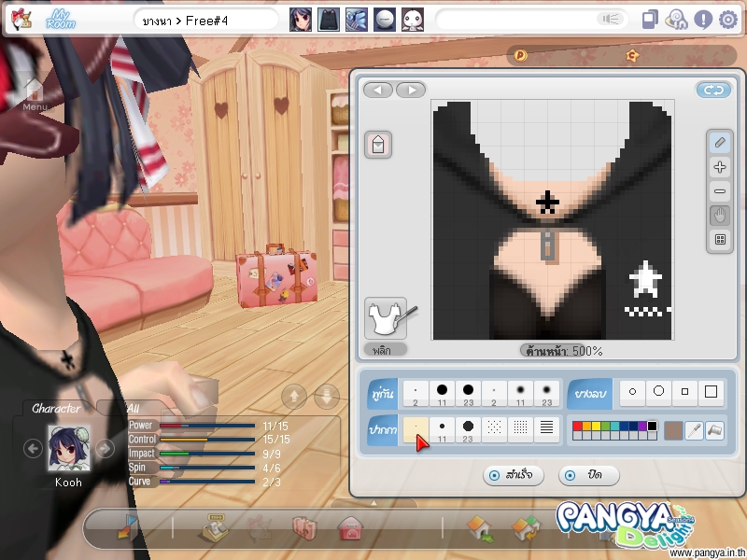Select the large circle eraser
Viewport: 747px width, 560px height.
pyautogui.click(x=659, y=392)
